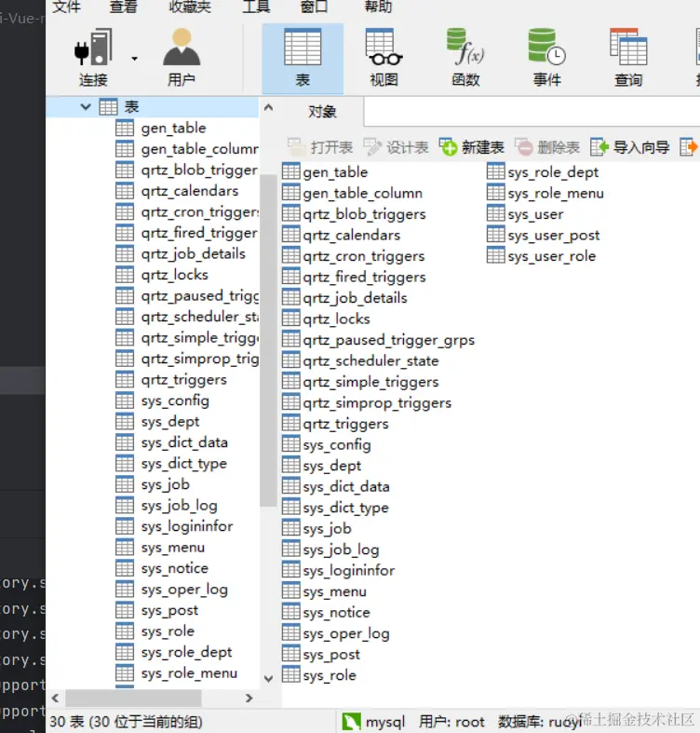
Task: Open the 用户 user manager
Action: click(182, 57)
